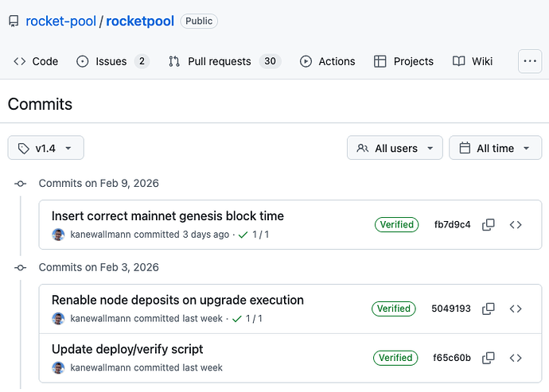549x392 pixels.
Task: Expand the All time date filter
Action: pyautogui.click(x=495, y=148)
